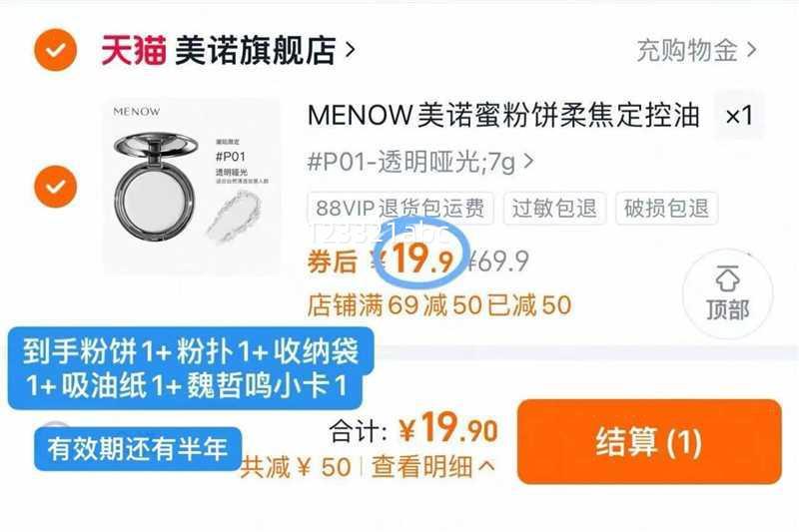Tap the 88VIP退货包运费 tag
This screenshot has width=799, height=532.
click(400, 208)
